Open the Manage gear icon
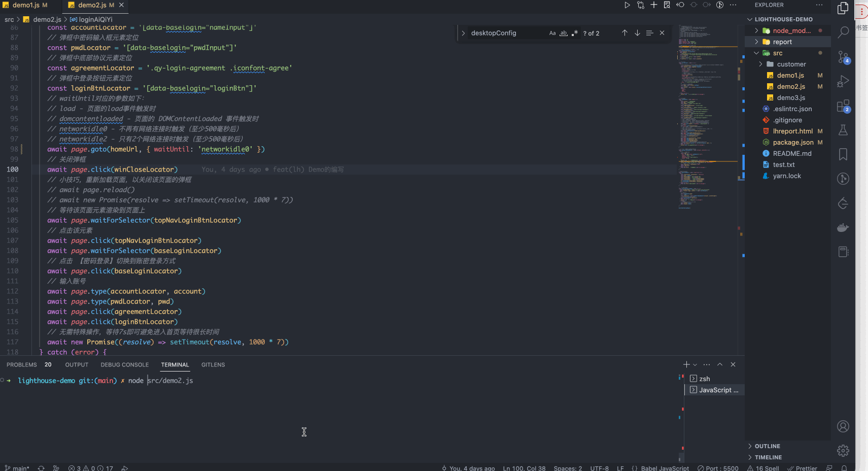The image size is (868, 471). [843, 451]
